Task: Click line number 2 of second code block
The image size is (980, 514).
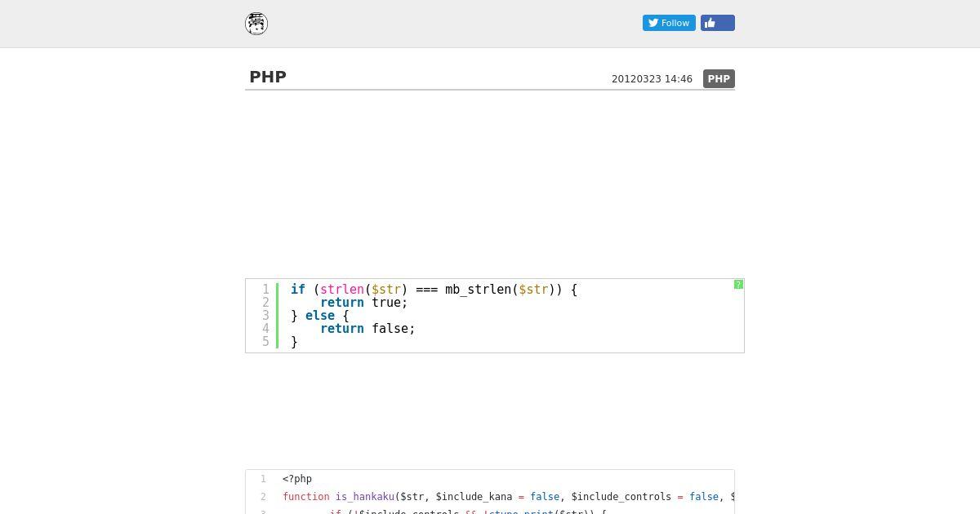Action: pos(264,497)
